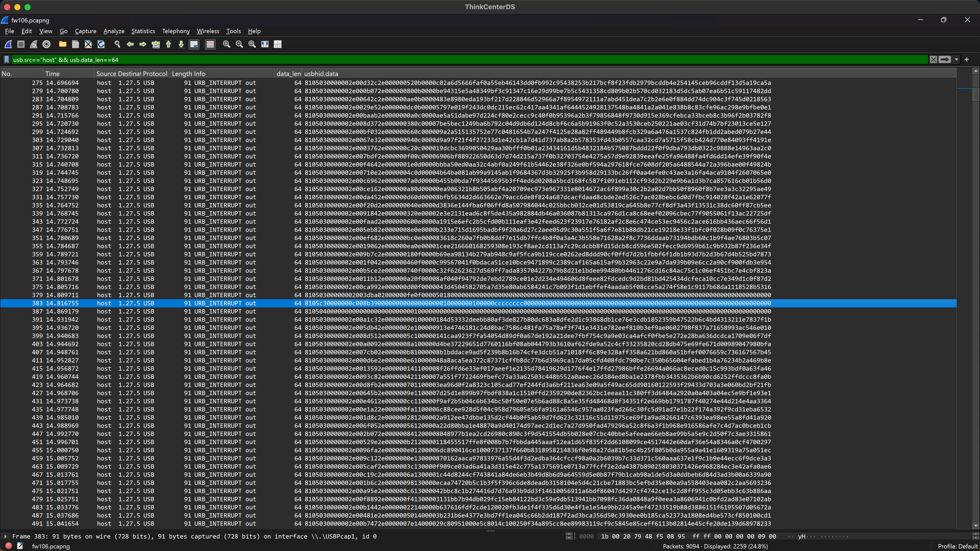
Task: Expand the Frame 383 details tree
Action: click(5, 536)
